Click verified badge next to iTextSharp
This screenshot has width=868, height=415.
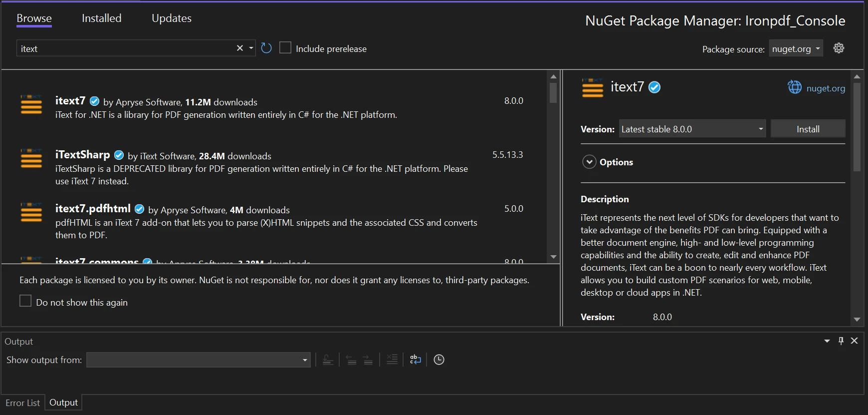point(119,155)
